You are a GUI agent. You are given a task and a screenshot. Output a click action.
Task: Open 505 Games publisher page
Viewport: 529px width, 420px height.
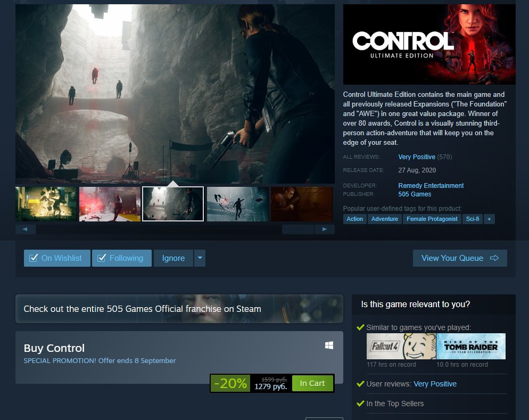tap(415, 194)
